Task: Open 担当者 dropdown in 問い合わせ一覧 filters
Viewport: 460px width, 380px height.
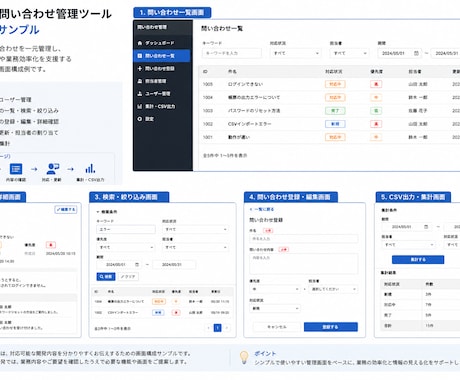Action: (349, 53)
